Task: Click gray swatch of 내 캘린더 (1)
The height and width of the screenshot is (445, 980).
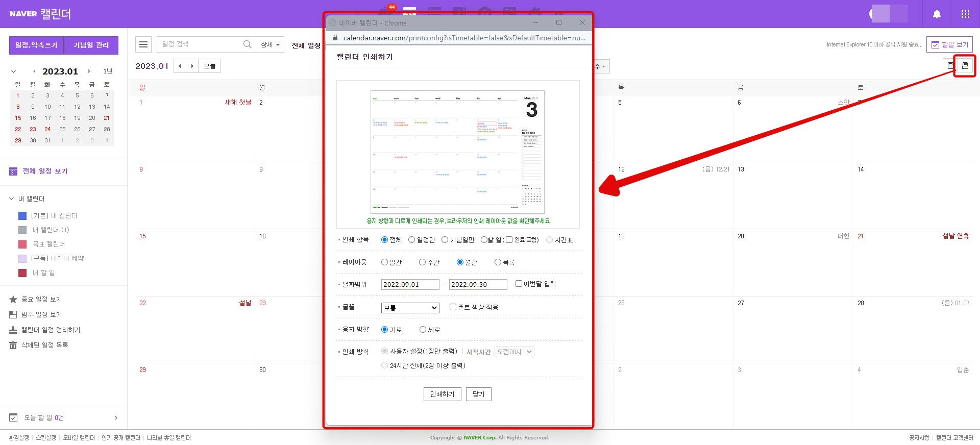Action: click(22, 230)
